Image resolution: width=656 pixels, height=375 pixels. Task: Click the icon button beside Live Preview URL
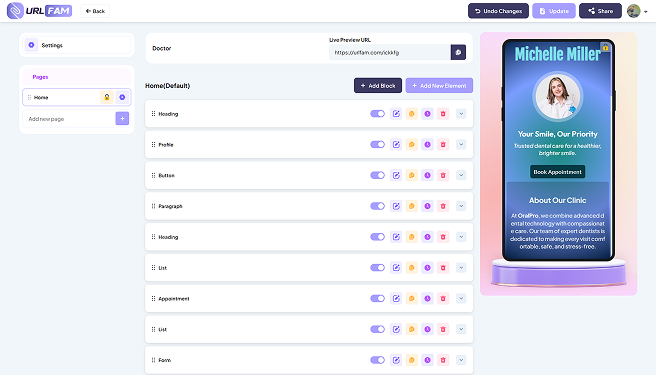[x=458, y=52]
